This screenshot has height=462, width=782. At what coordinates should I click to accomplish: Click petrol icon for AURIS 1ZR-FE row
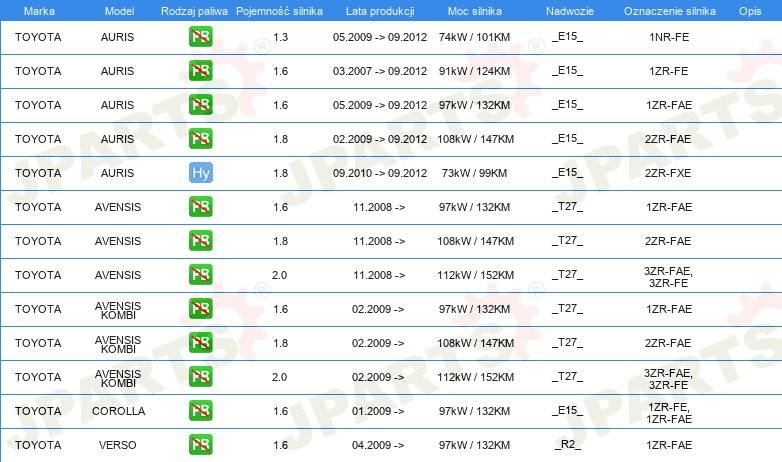(200, 71)
